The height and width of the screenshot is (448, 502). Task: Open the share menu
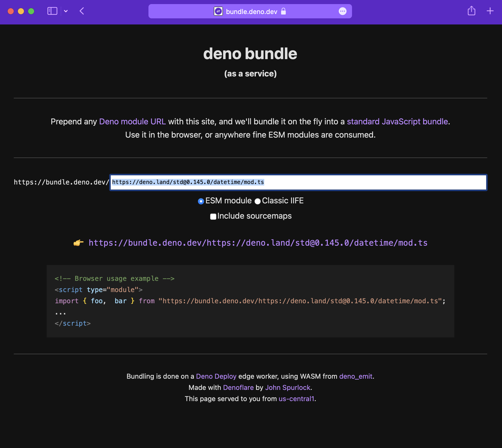pos(471,11)
